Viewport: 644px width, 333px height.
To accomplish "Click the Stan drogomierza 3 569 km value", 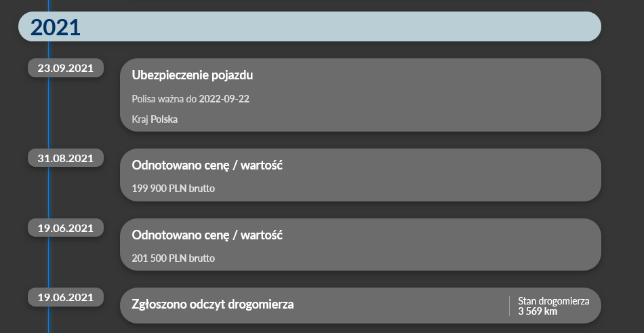I will [x=554, y=306].
